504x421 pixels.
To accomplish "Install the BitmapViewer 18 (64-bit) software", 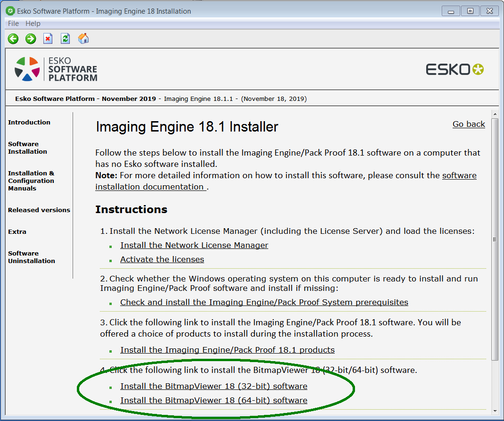I will [213, 400].
